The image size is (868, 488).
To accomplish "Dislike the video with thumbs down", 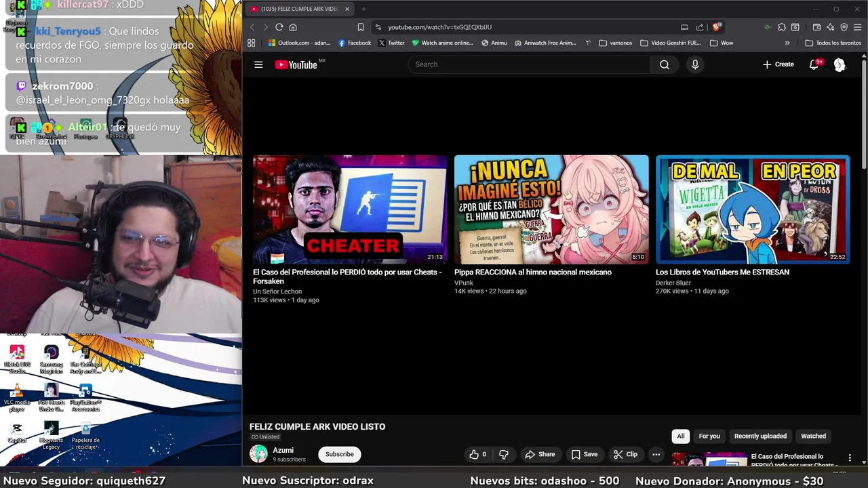I will click(x=504, y=454).
